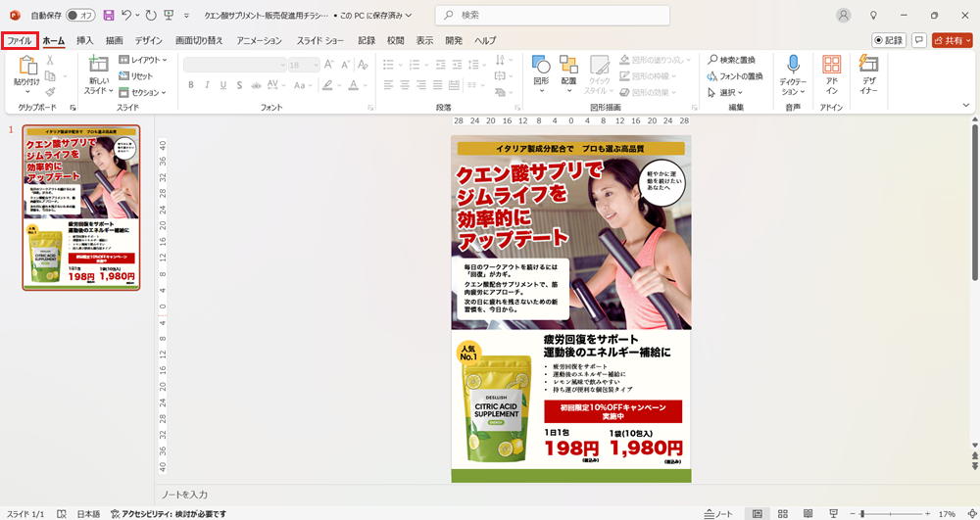Decrease font size with small A icon
This screenshot has width=980, height=520.
(346, 65)
